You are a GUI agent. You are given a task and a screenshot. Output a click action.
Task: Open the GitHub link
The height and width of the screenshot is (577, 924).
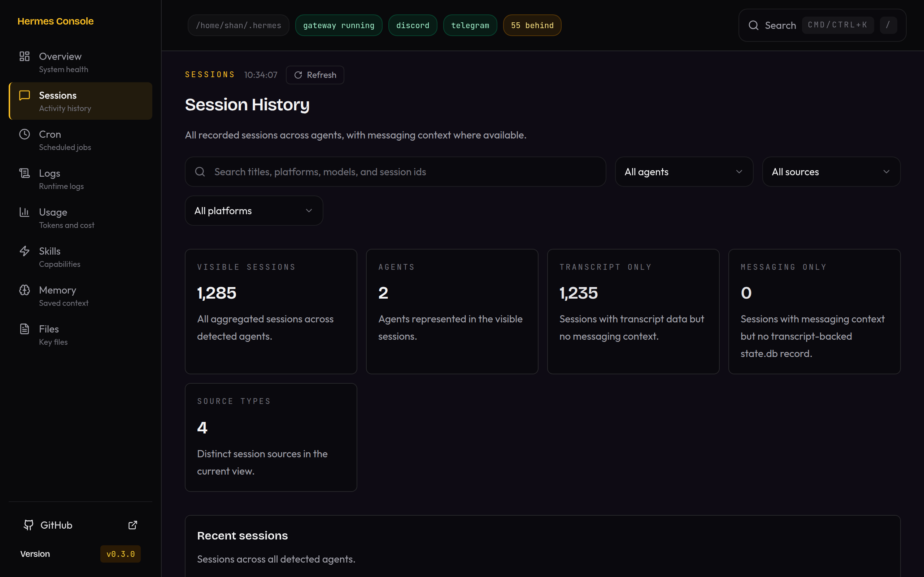coord(57,525)
